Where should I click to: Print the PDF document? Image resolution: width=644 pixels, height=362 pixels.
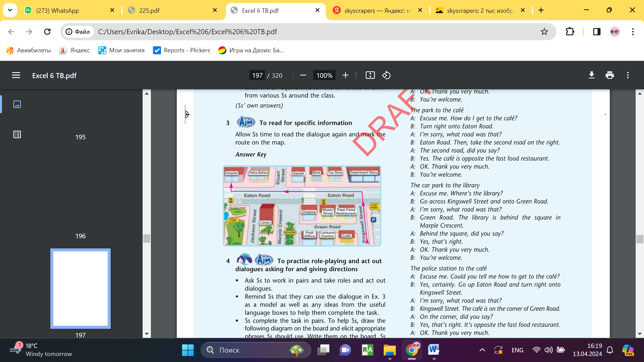[610, 75]
